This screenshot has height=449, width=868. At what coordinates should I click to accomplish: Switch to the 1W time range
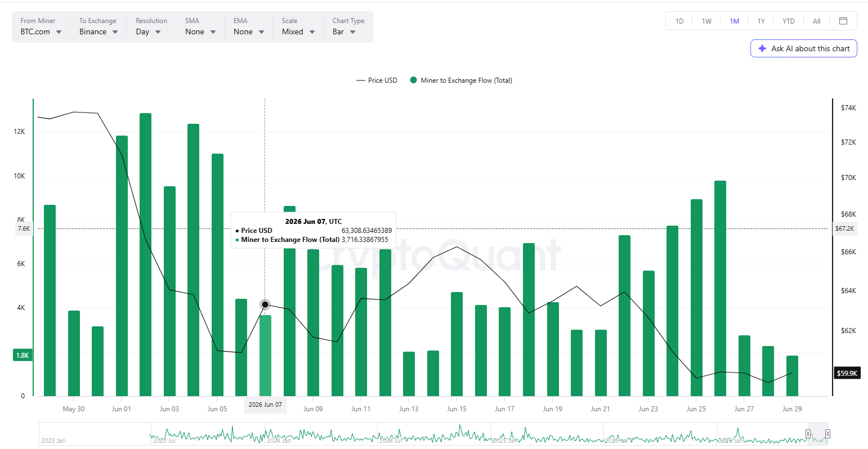[706, 21]
